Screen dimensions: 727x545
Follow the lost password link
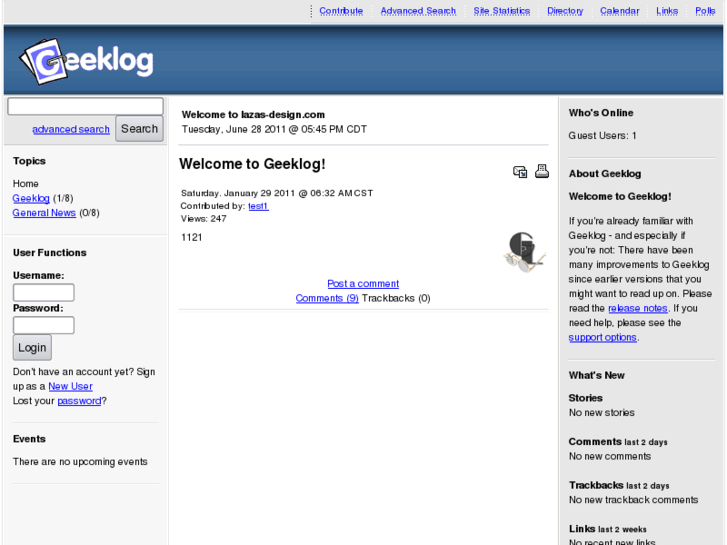coord(79,401)
